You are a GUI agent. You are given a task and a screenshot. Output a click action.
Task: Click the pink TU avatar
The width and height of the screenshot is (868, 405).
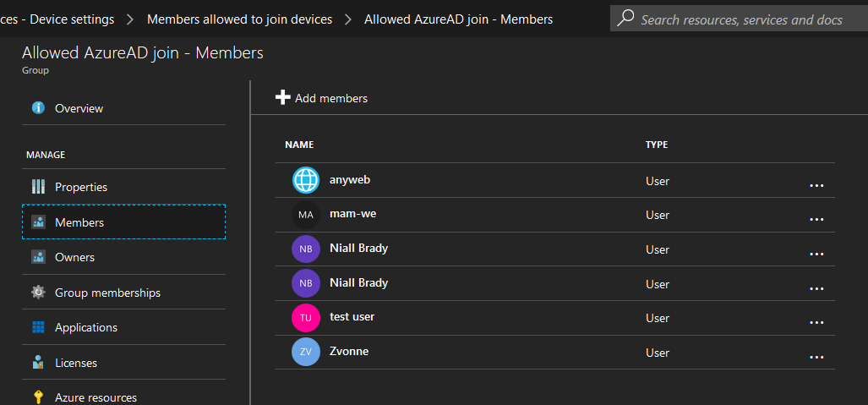pos(306,317)
